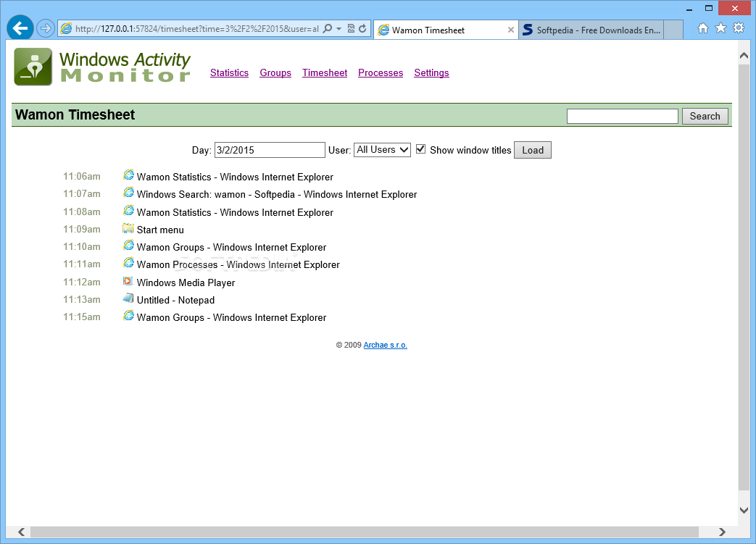Click the search magnifier in address bar
756x544 pixels.
tap(328, 28)
